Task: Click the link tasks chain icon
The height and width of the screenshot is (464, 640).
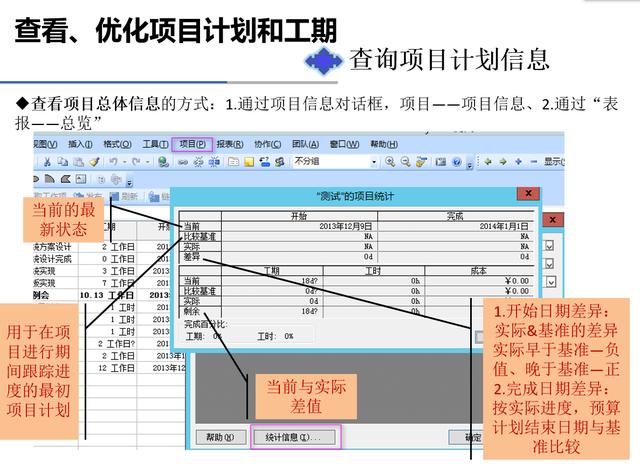Action: (x=181, y=161)
